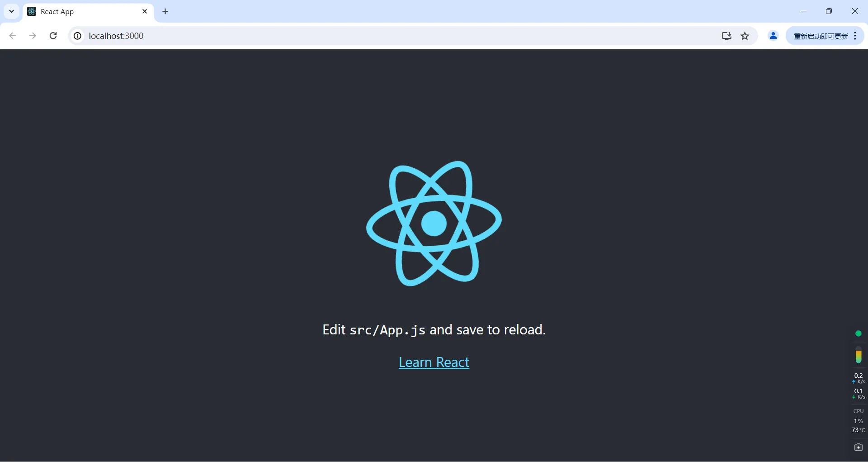
Task: Open the tab search dropdown chevron
Action: 11,11
